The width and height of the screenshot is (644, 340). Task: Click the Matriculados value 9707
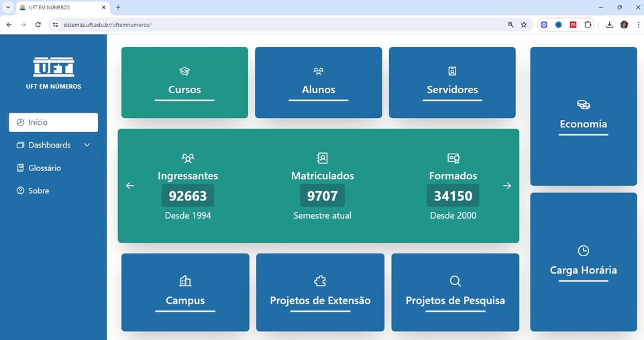pos(322,196)
